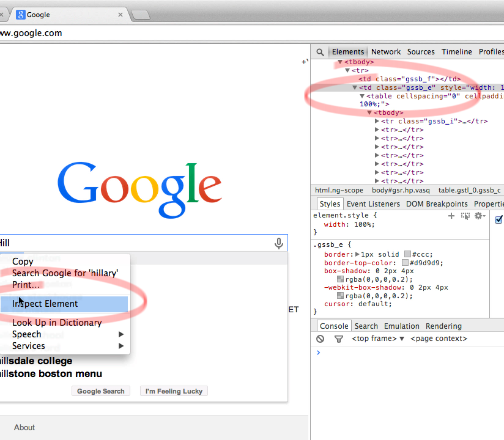504x440 pixels.
Task: Collapse the td class gssb_e node
Action: (355, 87)
